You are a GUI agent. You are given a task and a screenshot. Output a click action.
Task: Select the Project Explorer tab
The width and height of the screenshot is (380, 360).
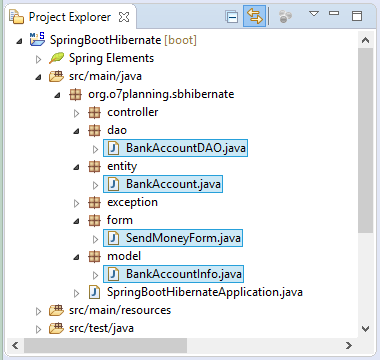(70, 17)
